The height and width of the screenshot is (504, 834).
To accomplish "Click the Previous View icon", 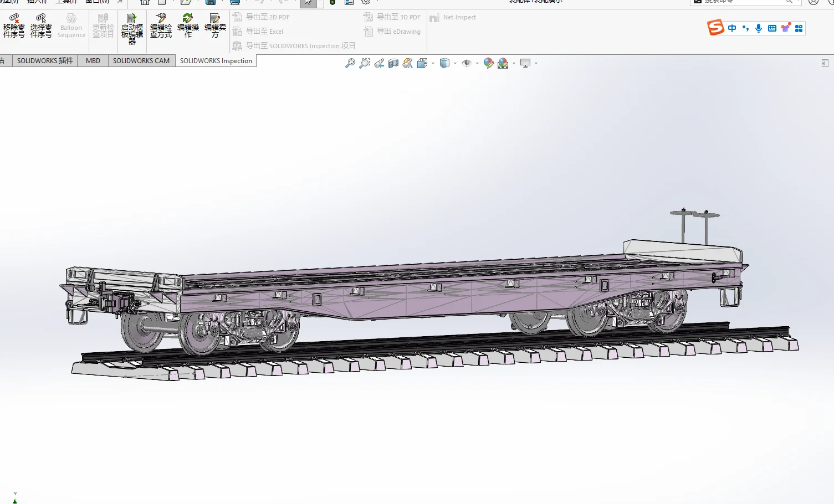I will point(379,64).
